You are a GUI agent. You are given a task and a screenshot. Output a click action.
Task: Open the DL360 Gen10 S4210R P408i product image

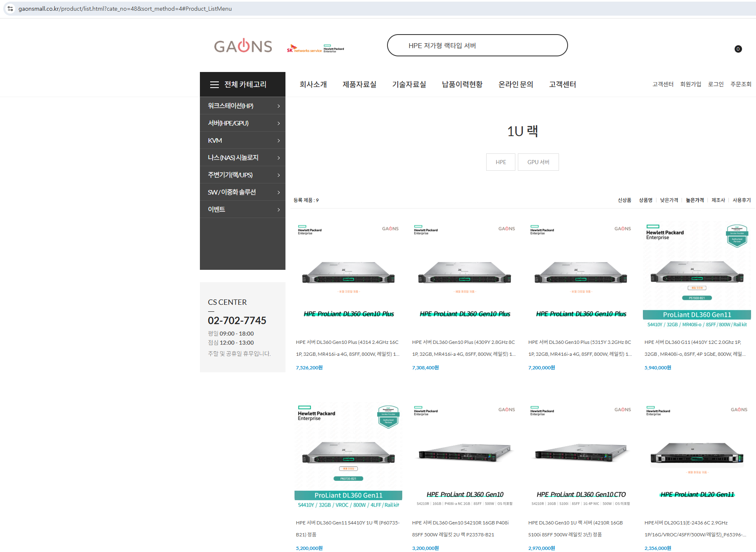[464, 456]
